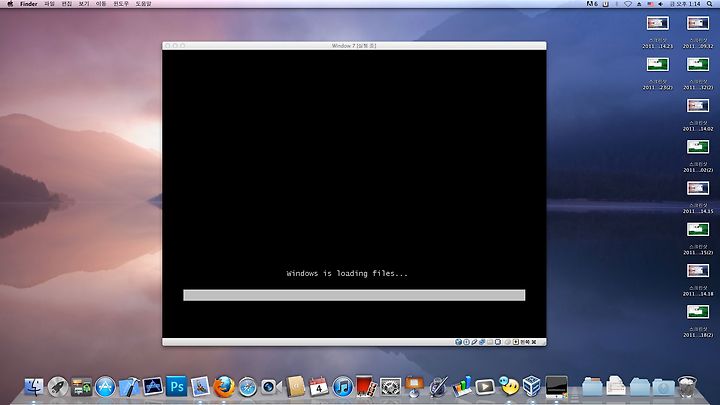
Task: Open the brown Address Book dock icon
Action: click(x=295, y=387)
